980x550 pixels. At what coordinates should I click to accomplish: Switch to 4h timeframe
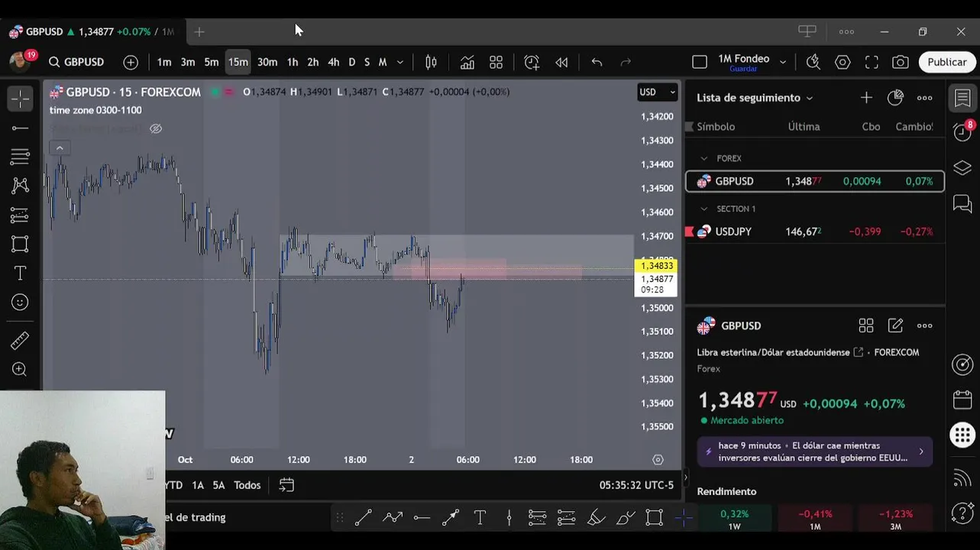(334, 62)
